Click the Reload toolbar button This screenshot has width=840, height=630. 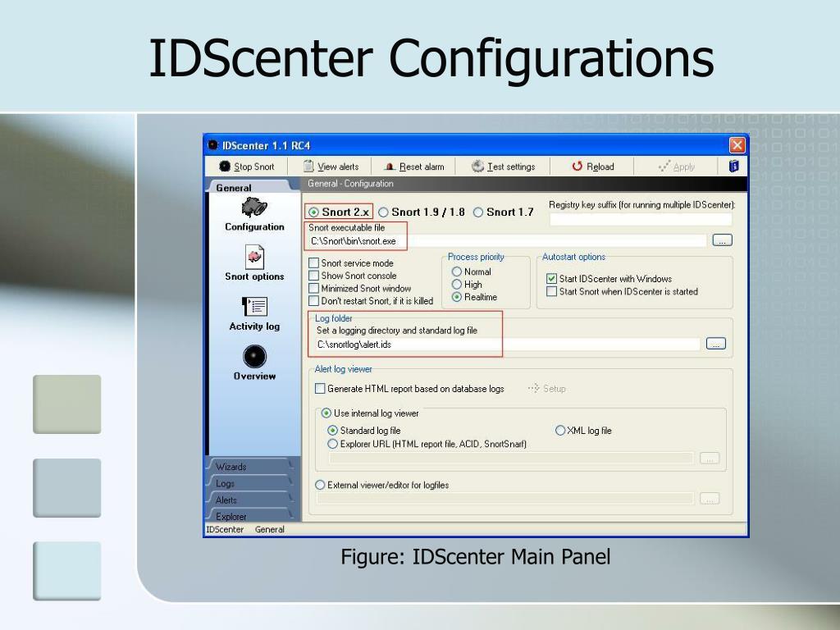point(592,167)
